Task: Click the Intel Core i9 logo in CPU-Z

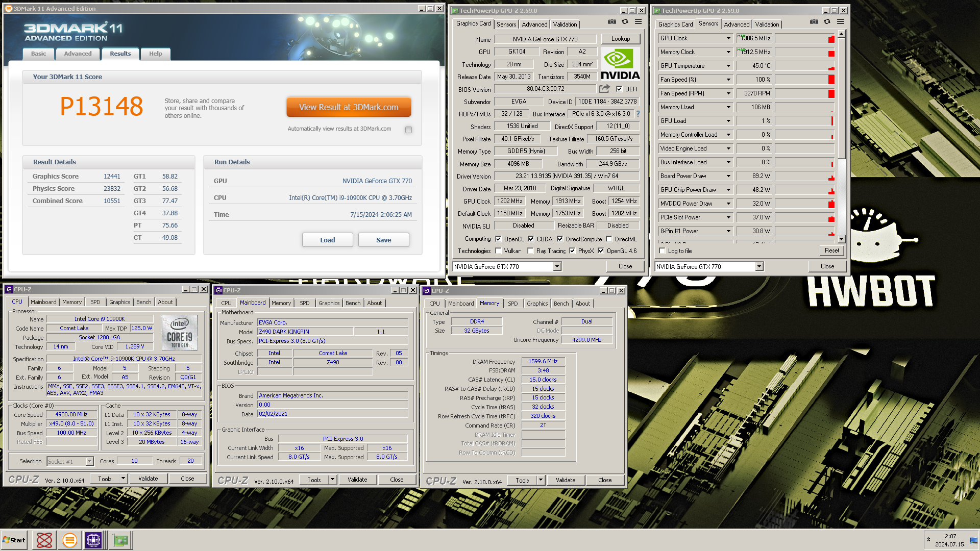Action: pos(180,332)
